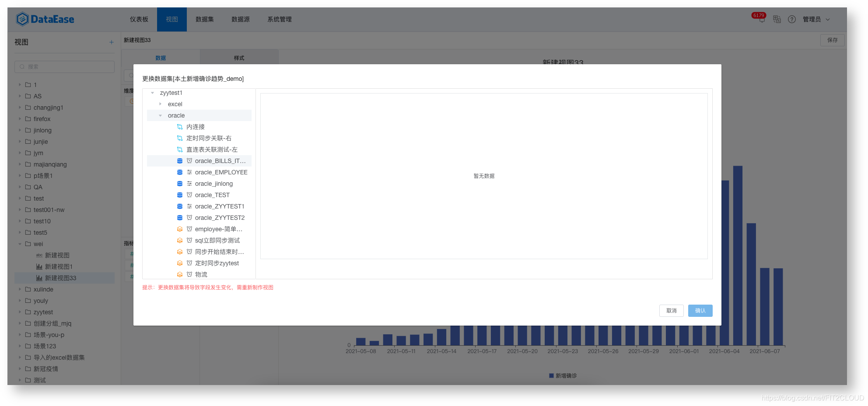Image resolution: width=868 pixels, height=406 pixels.
Task: Collapse the wei folder in sidebar
Action: pos(20,244)
